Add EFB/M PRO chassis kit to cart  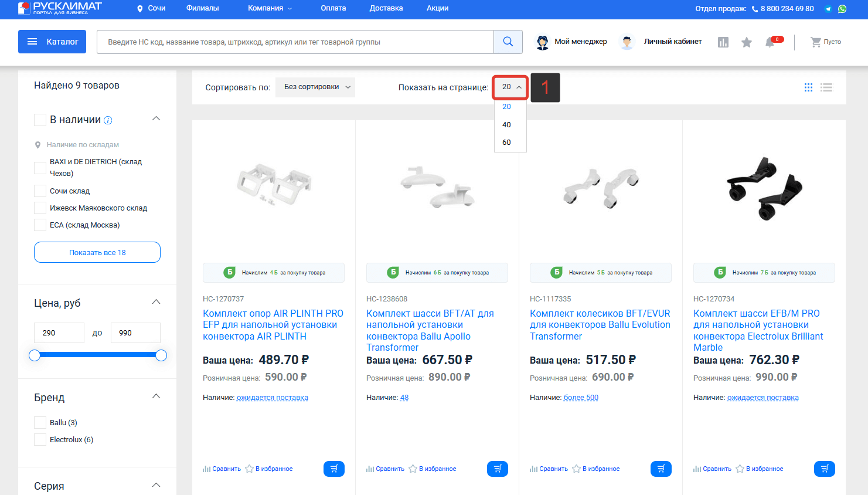pos(825,469)
